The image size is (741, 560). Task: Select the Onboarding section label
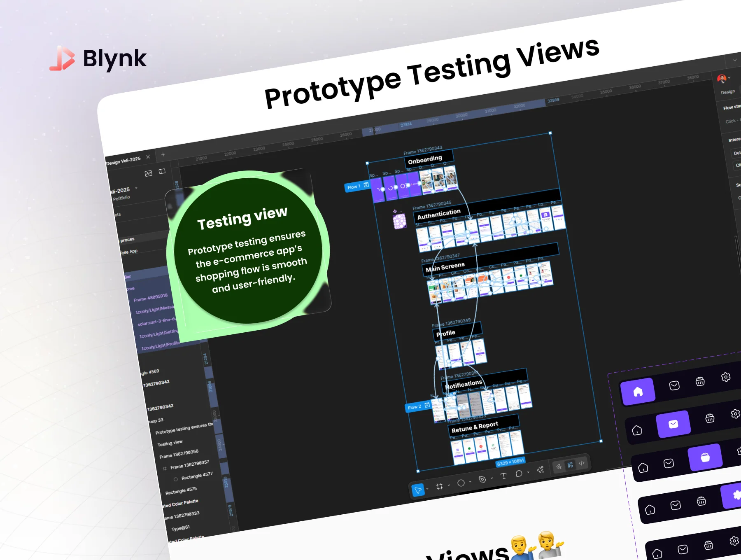point(425,160)
